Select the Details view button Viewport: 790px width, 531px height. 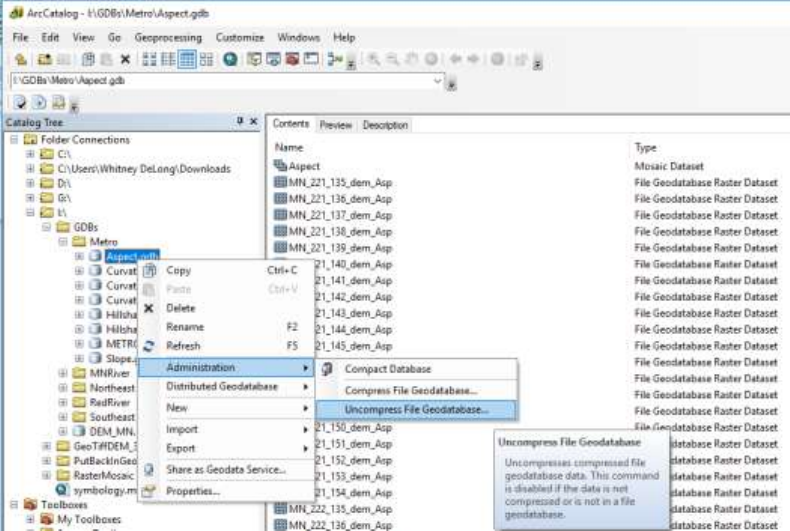click(187, 59)
